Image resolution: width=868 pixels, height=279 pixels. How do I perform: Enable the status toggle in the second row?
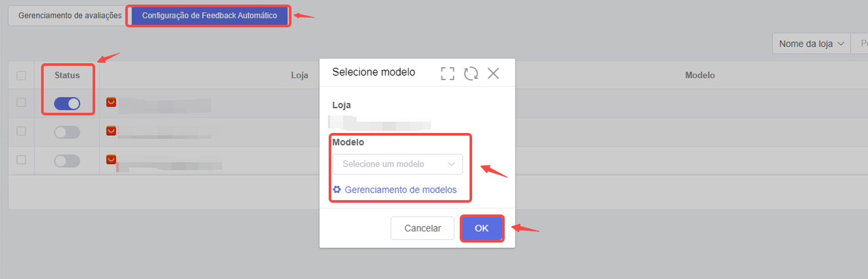click(67, 132)
